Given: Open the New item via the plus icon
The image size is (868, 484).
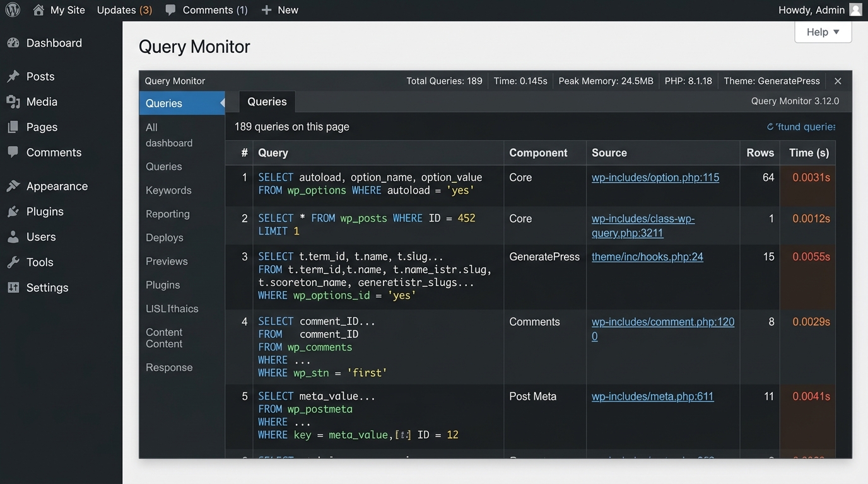Looking at the screenshot, I should point(266,9).
